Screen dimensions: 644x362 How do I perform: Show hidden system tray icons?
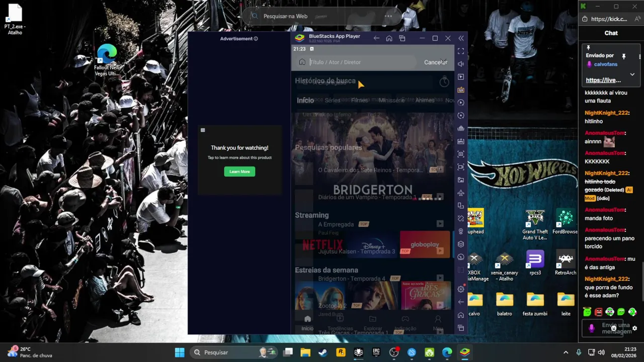pos(566,352)
